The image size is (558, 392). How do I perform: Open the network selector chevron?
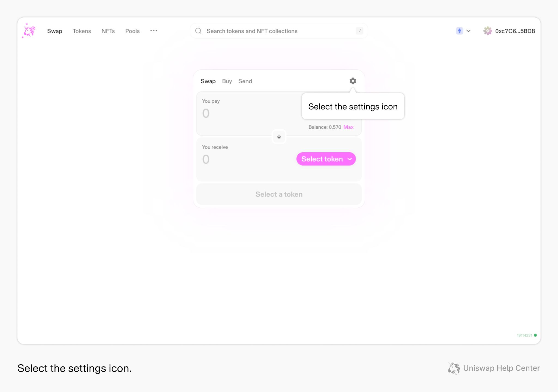(468, 31)
